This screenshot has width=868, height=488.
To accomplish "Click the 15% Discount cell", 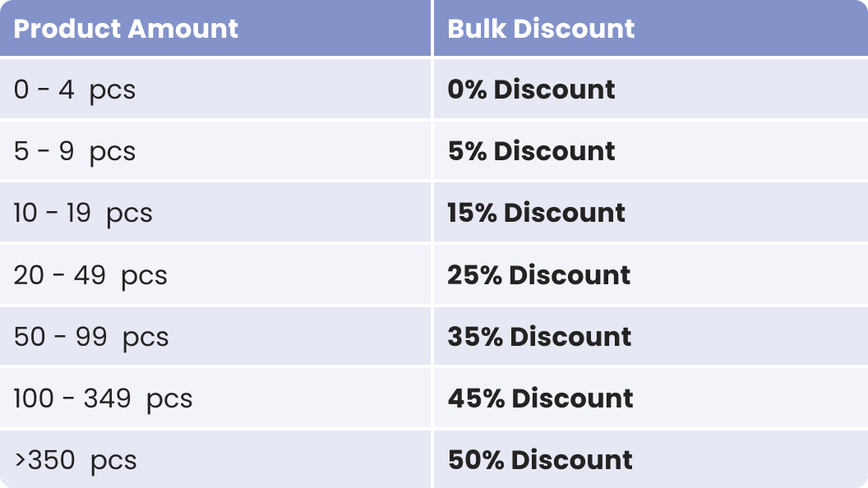I will click(x=536, y=213).
